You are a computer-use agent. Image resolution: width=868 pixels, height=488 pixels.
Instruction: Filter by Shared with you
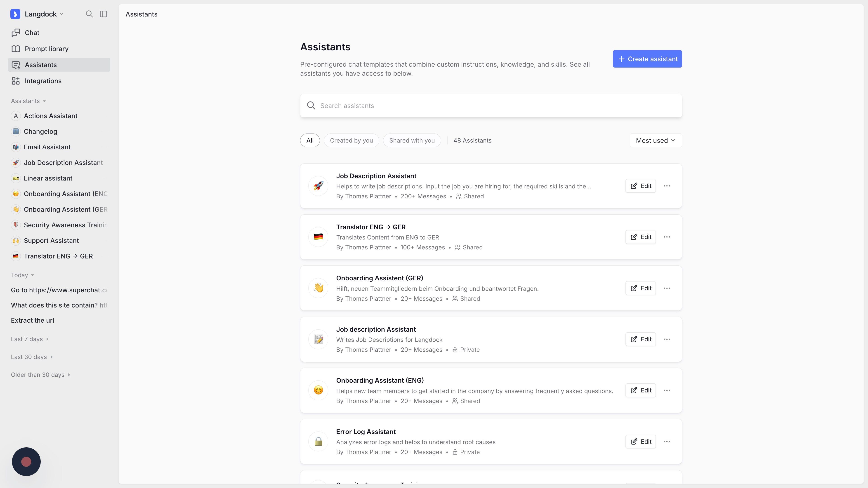click(412, 141)
